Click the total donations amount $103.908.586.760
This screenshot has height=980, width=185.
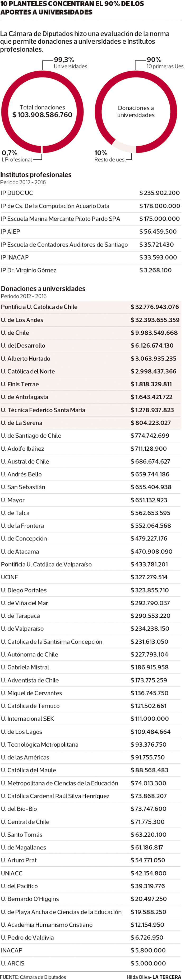42,114
